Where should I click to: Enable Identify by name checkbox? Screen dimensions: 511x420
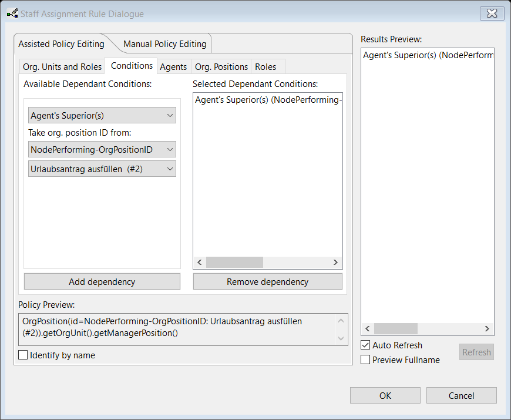click(23, 355)
